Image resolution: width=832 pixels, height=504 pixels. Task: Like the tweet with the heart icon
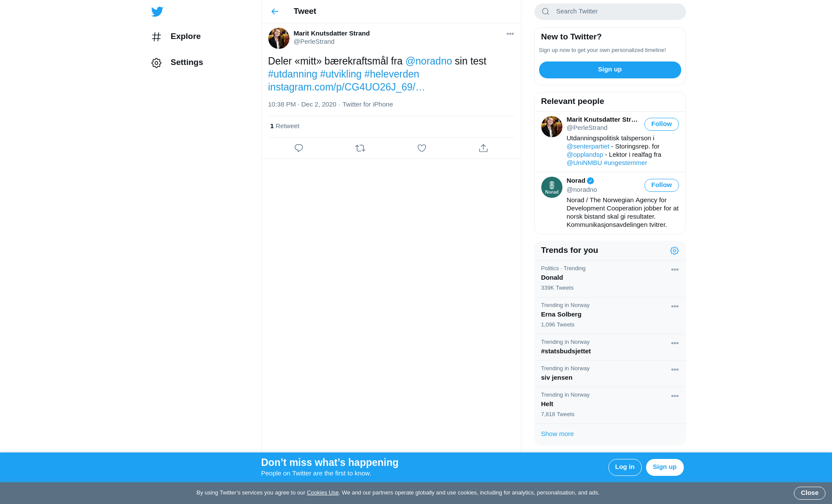pos(422,148)
